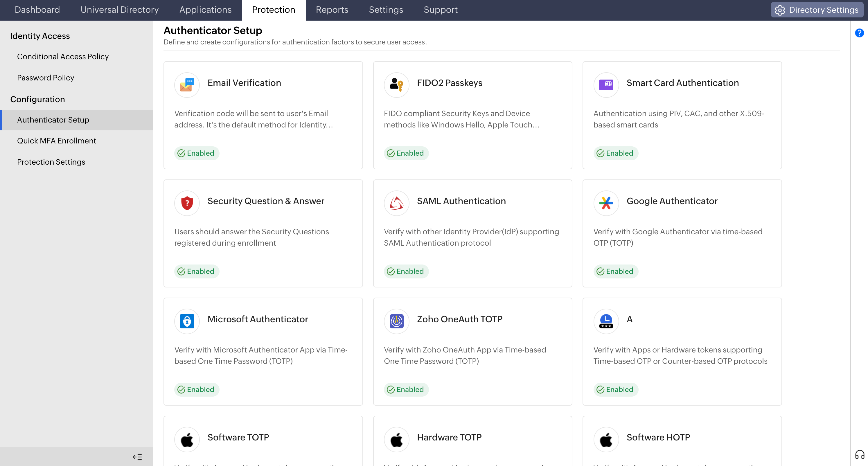Screen dimensions: 868x466
Task: Open the Smart Card Authentication title
Action: click(683, 83)
